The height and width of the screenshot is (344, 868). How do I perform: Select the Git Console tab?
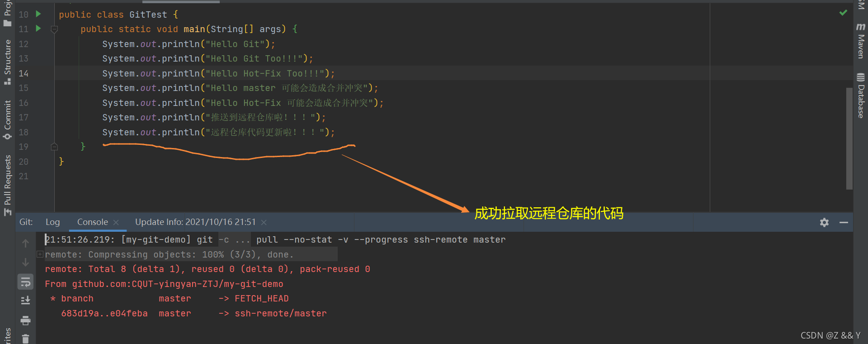92,222
